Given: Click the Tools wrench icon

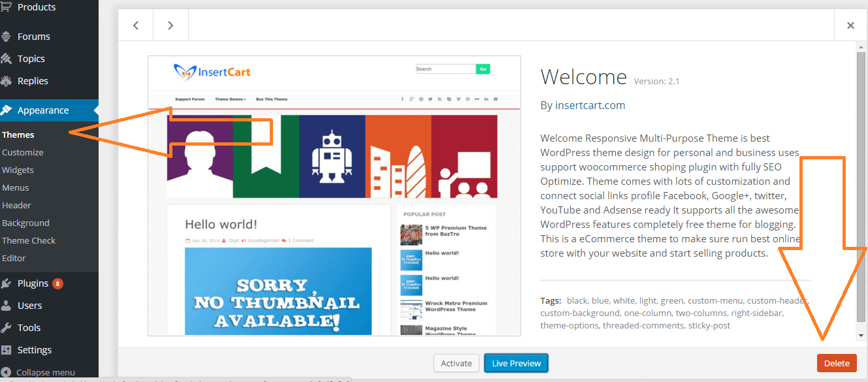Looking at the screenshot, I should (x=7, y=328).
